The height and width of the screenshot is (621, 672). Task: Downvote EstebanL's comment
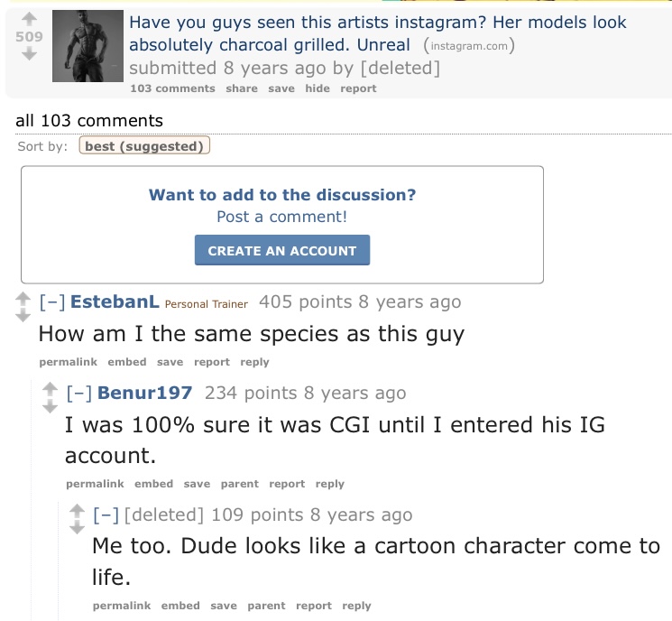point(23,313)
